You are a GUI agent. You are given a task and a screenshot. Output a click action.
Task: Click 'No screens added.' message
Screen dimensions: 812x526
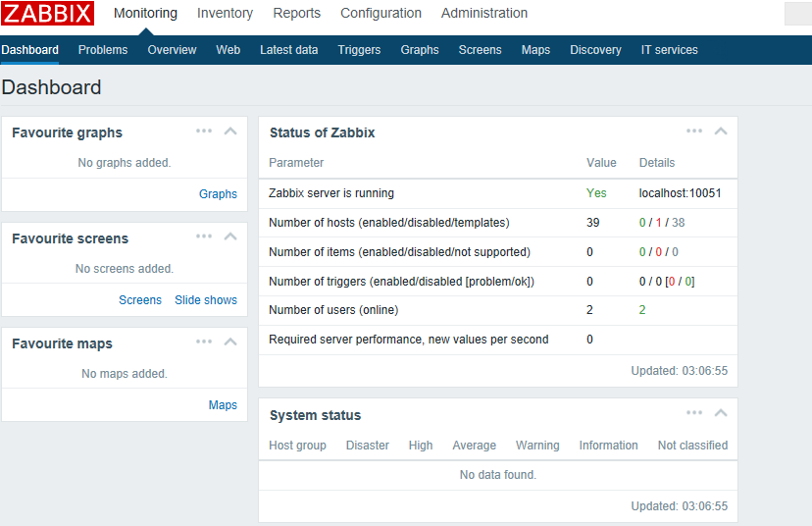(125, 269)
